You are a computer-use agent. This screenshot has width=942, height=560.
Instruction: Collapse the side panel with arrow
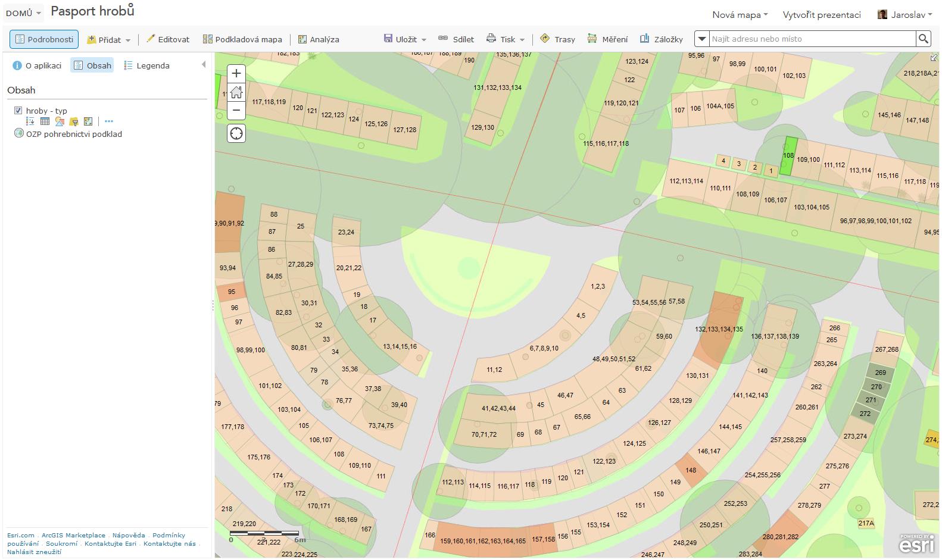coord(204,64)
